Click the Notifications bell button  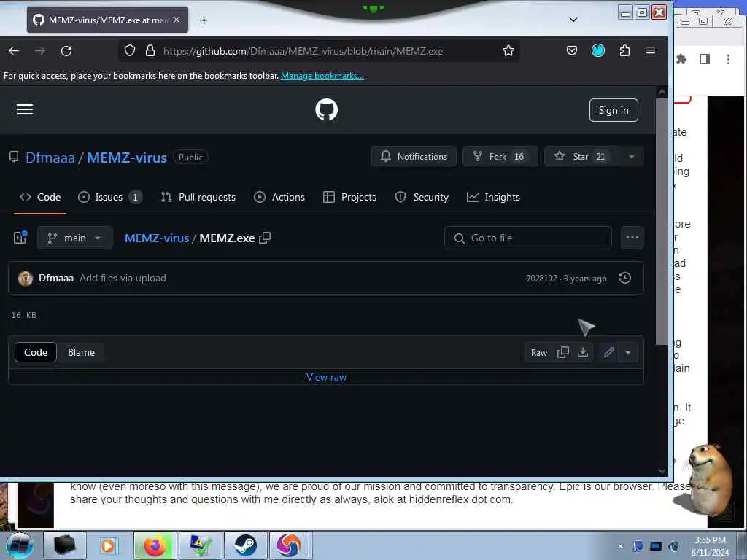click(413, 156)
